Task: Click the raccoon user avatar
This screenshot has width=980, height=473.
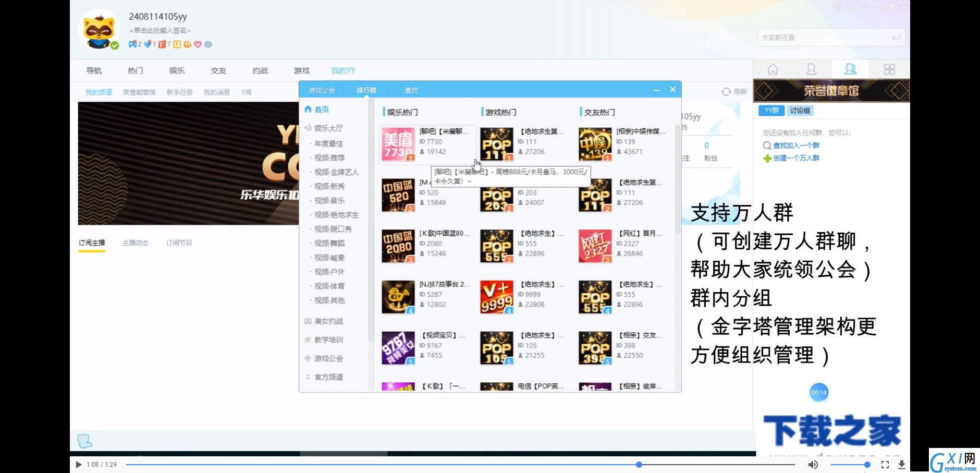Action: point(99,30)
